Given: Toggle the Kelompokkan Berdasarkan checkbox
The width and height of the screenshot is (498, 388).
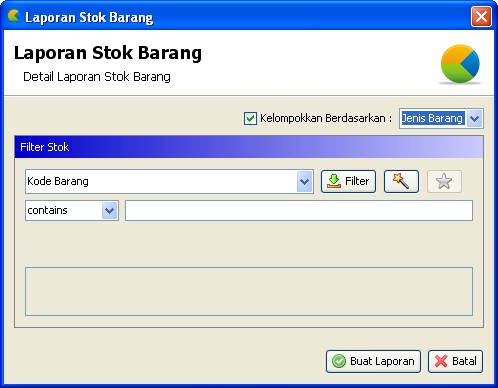Looking at the screenshot, I should [250, 118].
